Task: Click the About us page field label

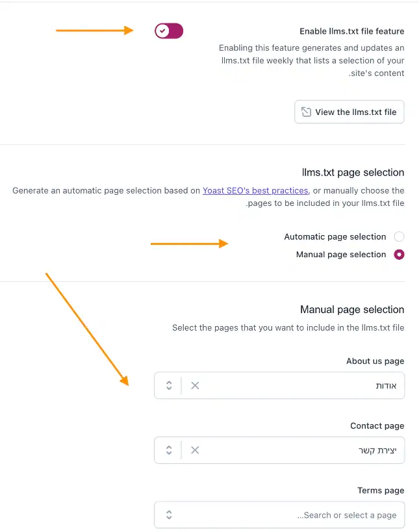Action: click(x=375, y=361)
